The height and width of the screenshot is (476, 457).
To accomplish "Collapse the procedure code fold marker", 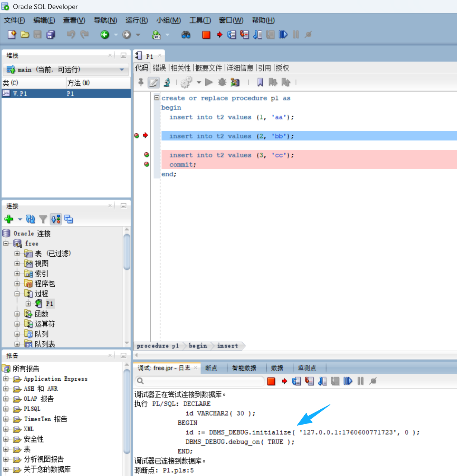I will (157, 98).
